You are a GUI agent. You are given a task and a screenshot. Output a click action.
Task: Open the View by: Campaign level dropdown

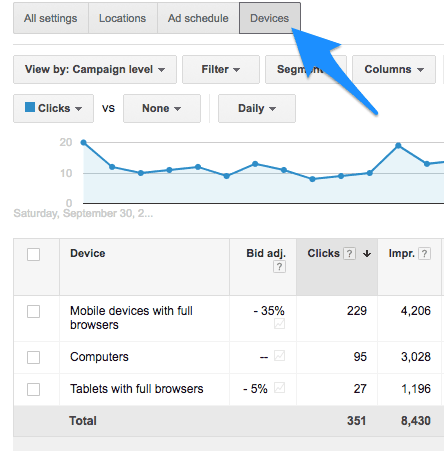click(95, 69)
